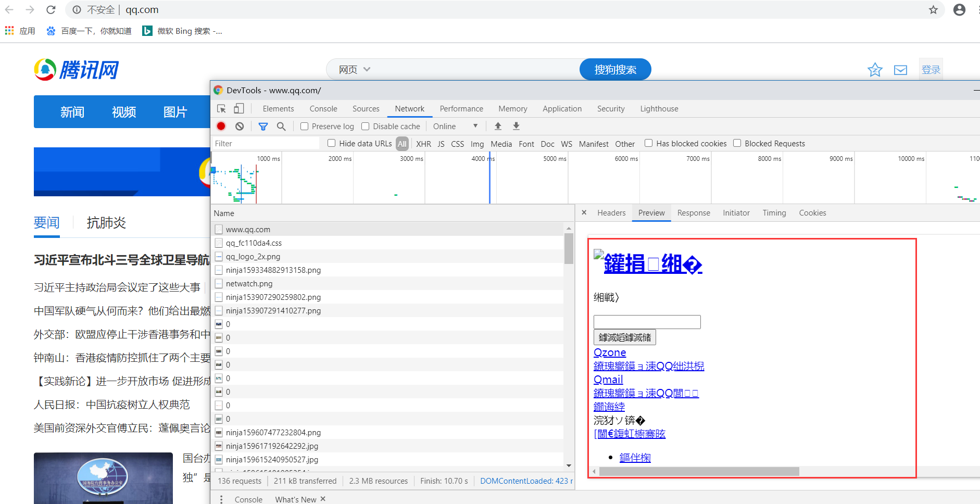Viewport: 980px width, 504px height.
Task: Open the Video section in the blue nav bar
Action: (124, 112)
